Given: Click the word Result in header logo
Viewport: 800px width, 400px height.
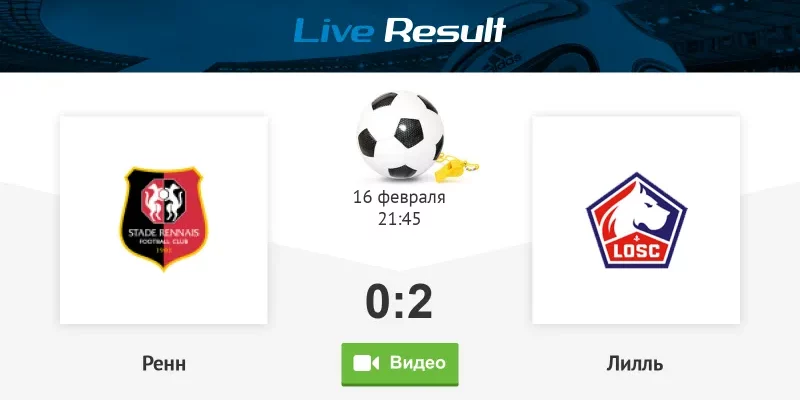Looking at the screenshot, I should [445, 30].
